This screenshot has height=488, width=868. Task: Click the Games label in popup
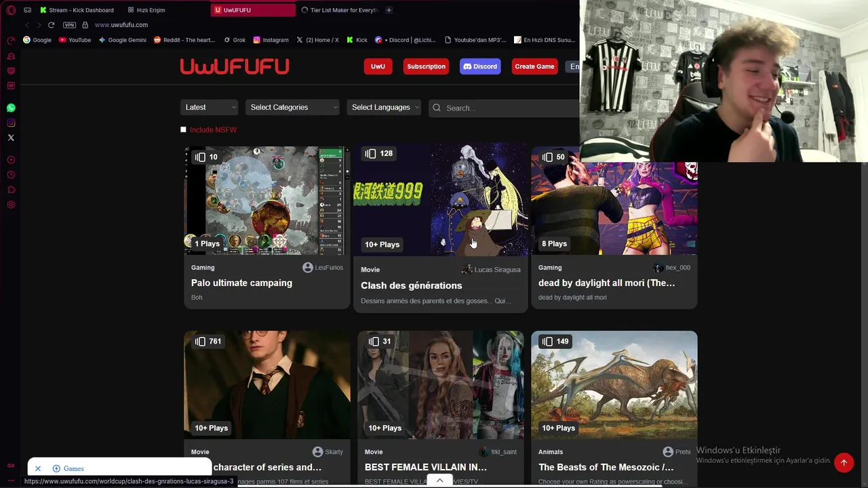(74, 468)
